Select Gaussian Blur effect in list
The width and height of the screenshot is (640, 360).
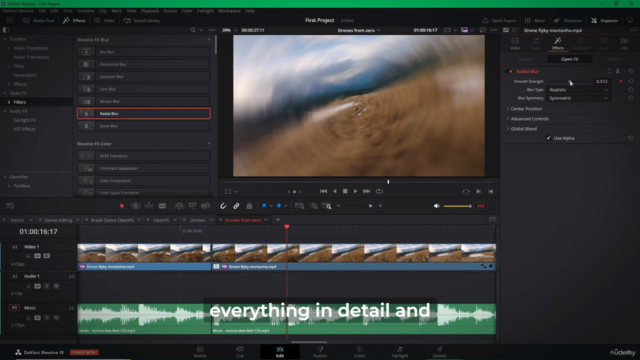pos(144,77)
